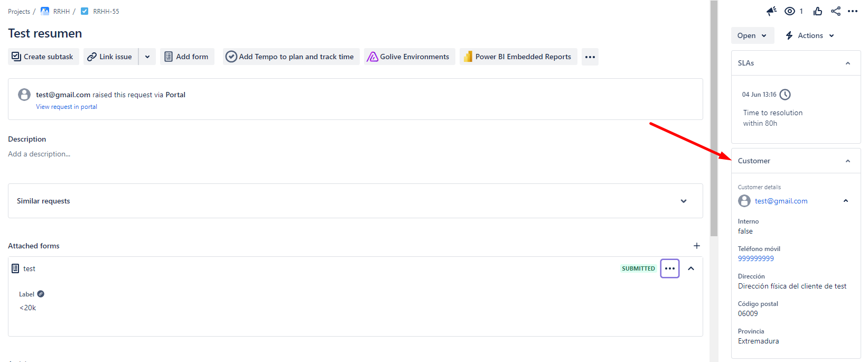The image size is (868, 362).
Task: Vote for issue with thumbs-up icon
Action: 818,11
